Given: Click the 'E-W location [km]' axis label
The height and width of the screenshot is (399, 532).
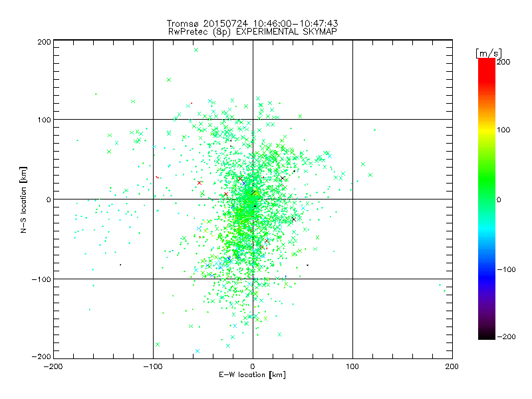Looking at the screenshot, I should (x=253, y=375).
